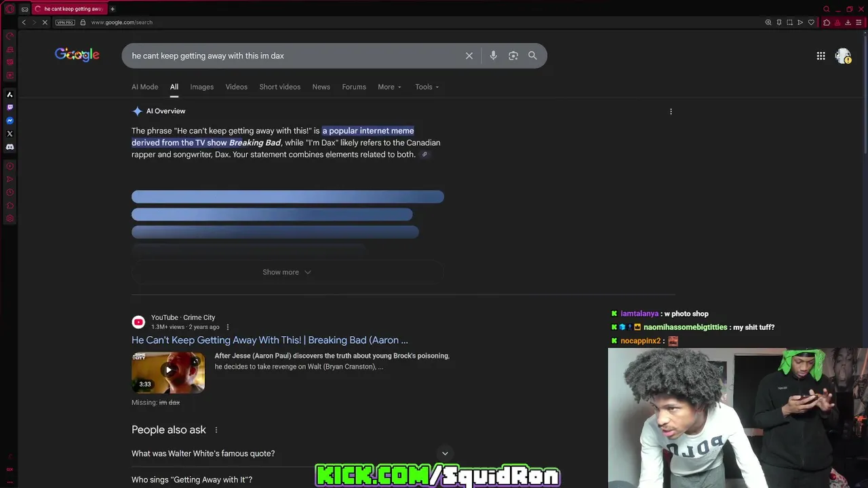Screen dimensions: 868x488
Task: Switch to Short videos tab
Action: [279, 87]
